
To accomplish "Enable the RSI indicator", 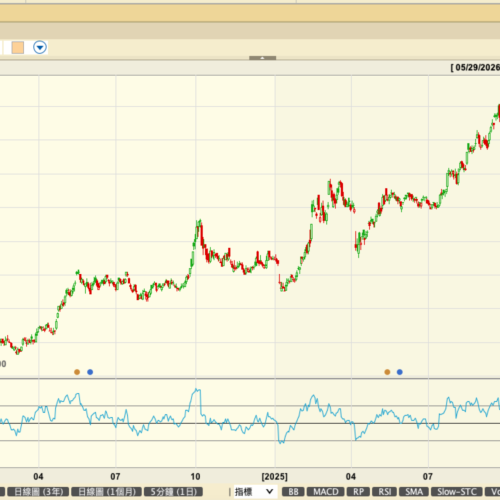I will [384, 492].
